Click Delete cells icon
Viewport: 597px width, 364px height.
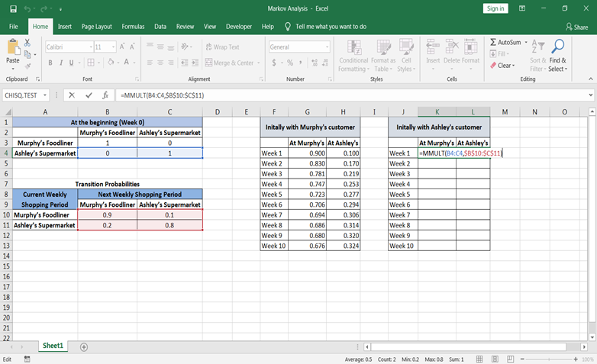452,47
